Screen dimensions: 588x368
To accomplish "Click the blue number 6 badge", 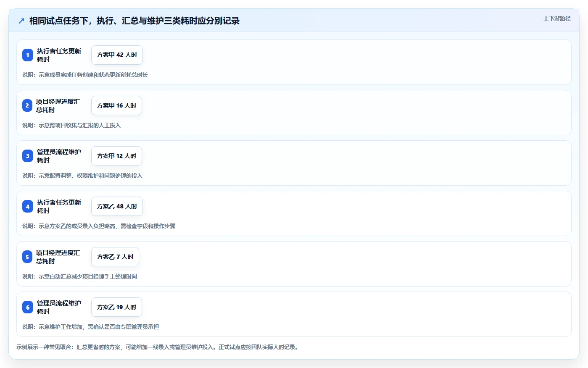I will [x=28, y=307].
